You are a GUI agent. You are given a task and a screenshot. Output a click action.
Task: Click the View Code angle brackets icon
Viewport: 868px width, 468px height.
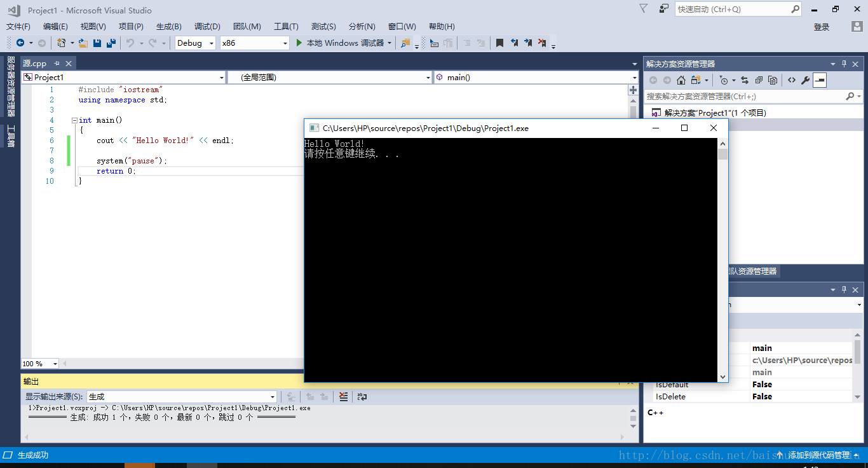tap(791, 80)
